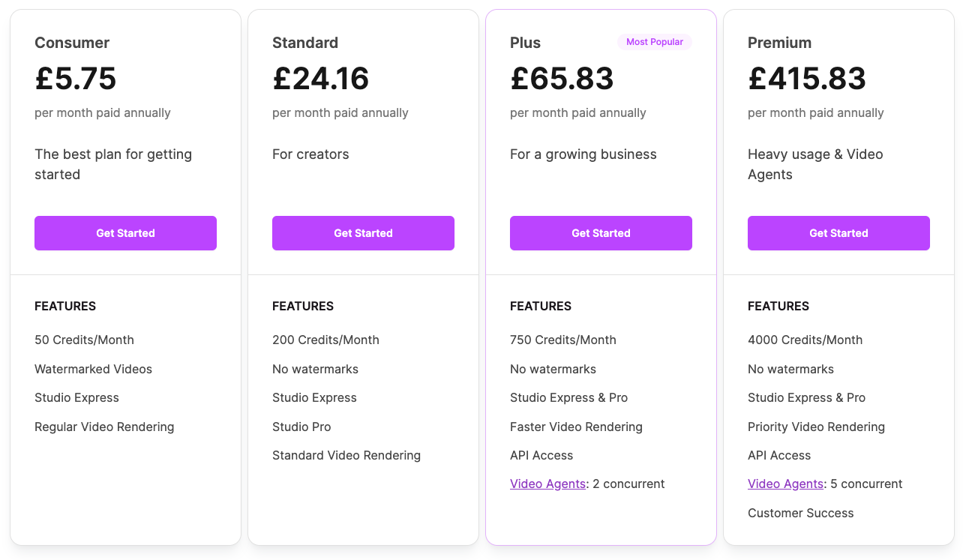Click the £5.75 price
Viewport: 963px width, 560px height.
coord(76,79)
